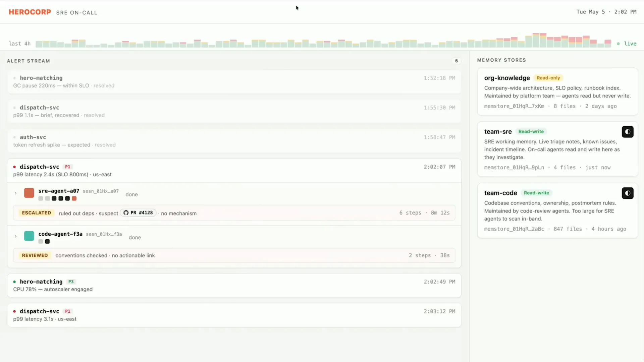The height and width of the screenshot is (362, 644).
Task: Open dispatch-svc P1 alert at 2:02:07 PM
Action: click(x=234, y=171)
